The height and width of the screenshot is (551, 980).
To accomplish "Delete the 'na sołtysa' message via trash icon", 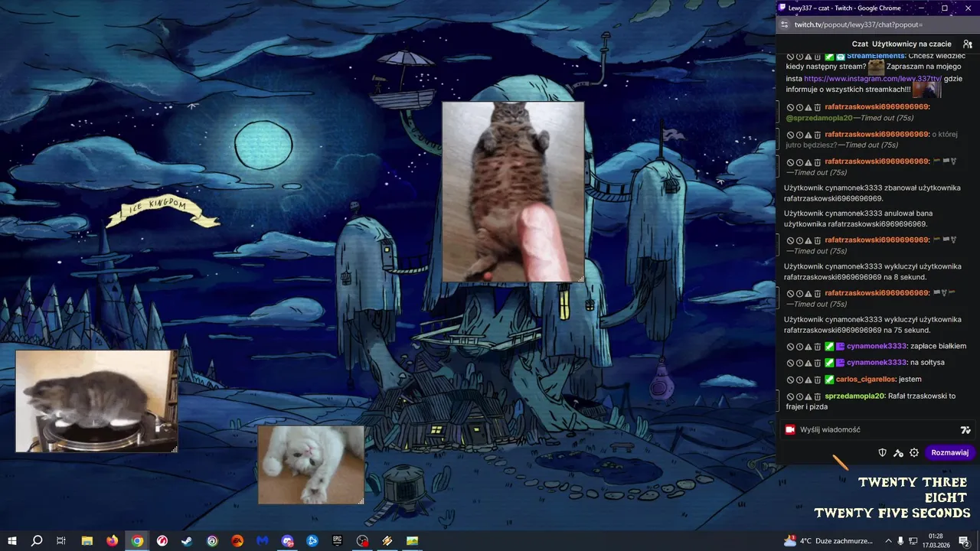I will (818, 363).
